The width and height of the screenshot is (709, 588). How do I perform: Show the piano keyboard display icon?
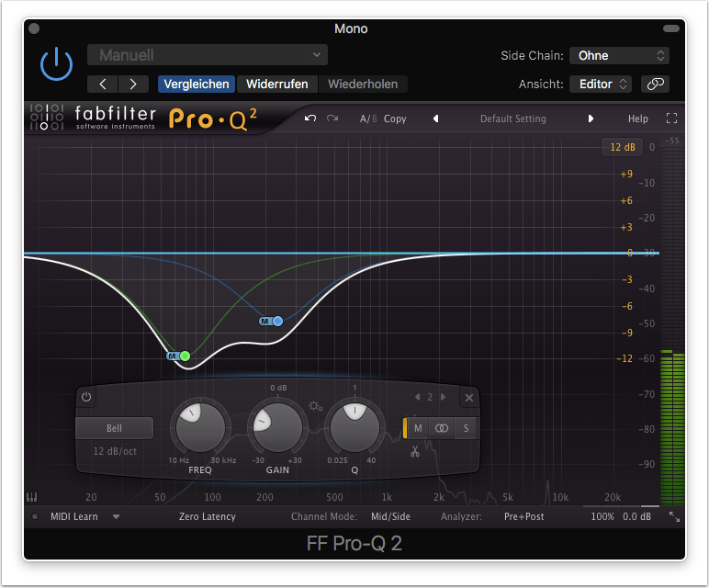click(x=33, y=497)
